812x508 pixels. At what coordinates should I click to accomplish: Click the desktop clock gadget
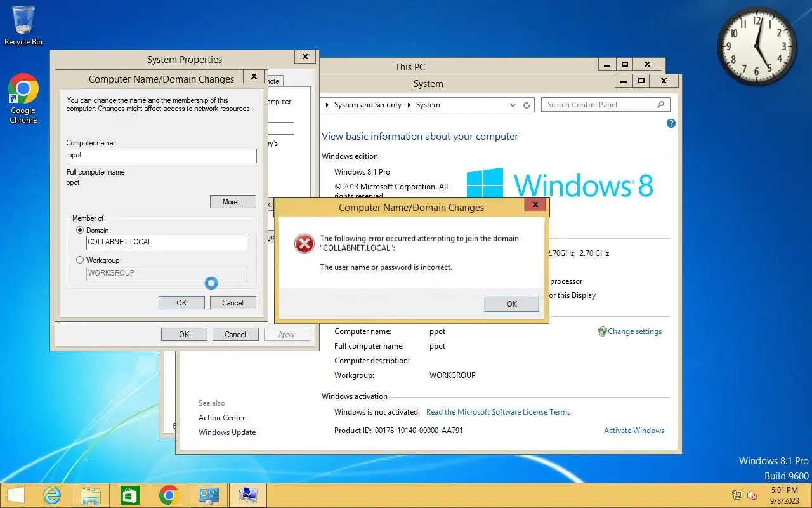tap(757, 47)
